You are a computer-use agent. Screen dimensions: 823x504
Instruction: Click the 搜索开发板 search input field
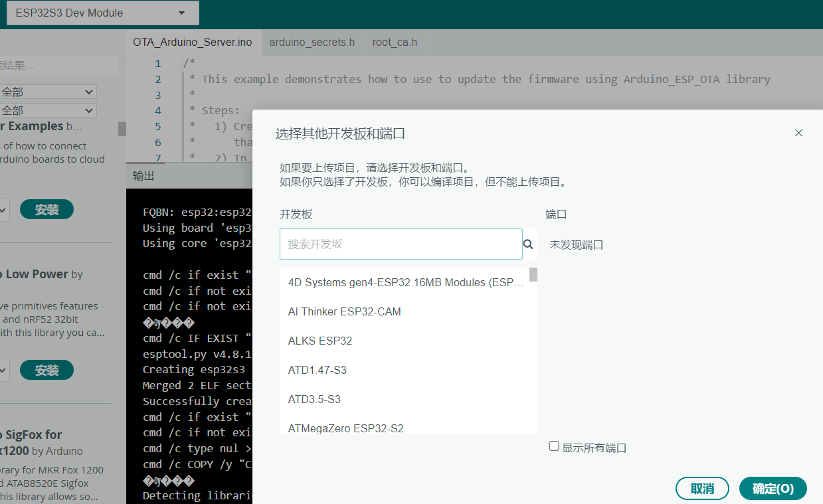tap(399, 244)
